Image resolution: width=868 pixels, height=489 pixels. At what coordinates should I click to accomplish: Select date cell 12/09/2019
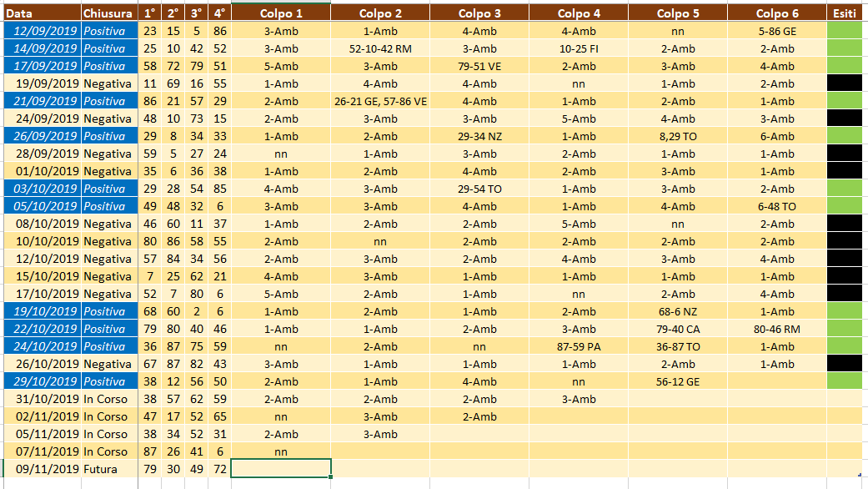pyautogui.click(x=43, y=31)
